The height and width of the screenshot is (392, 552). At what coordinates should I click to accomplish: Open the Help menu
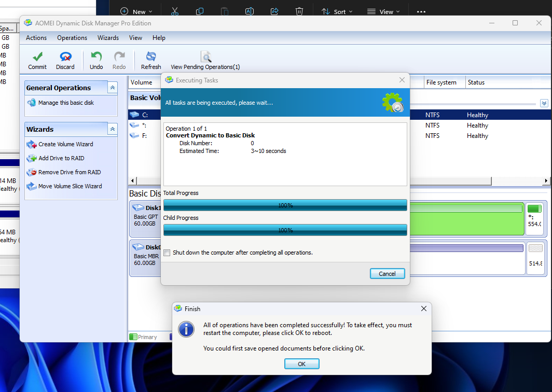coord(159,38)
